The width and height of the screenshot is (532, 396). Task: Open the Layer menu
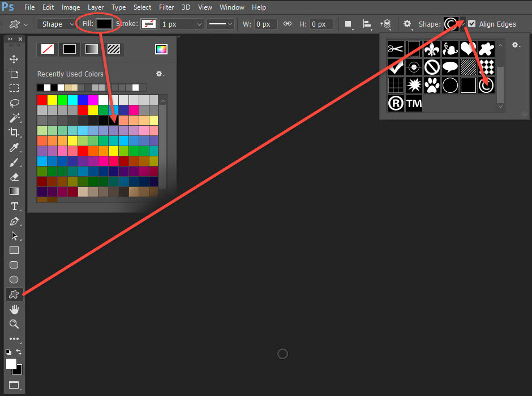click(x=96, y=7)
